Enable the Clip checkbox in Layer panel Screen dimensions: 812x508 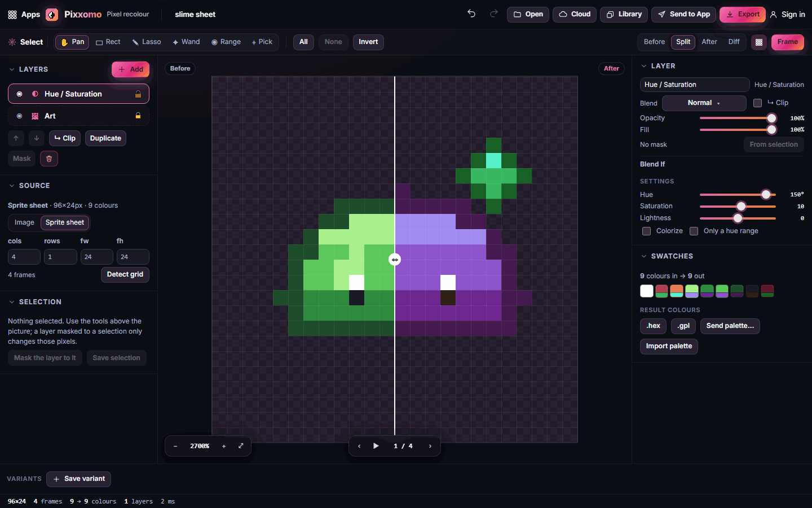pos(757,103)
